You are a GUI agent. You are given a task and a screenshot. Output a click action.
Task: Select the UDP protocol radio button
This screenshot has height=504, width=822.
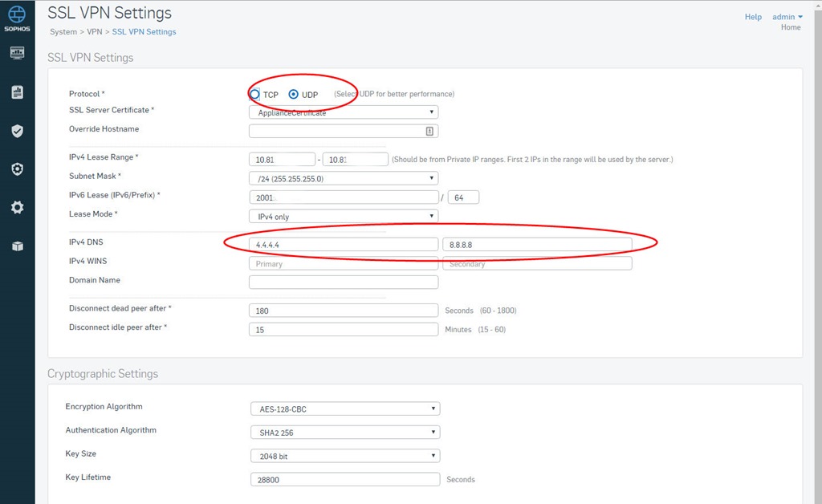[294, 95]
